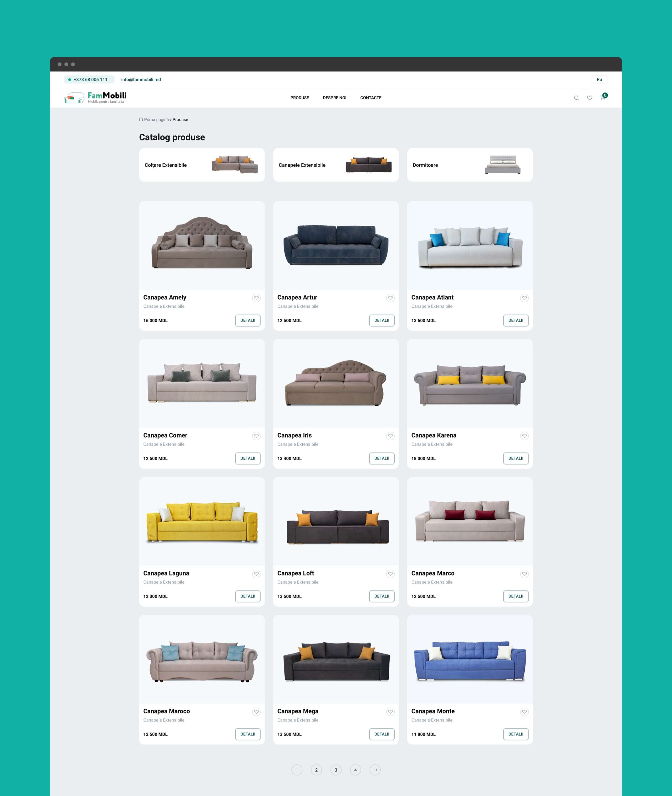This screenshot has height=796, width=672.
Task: Add Canapea Iris to favorites
Action: tap(391, 436)
